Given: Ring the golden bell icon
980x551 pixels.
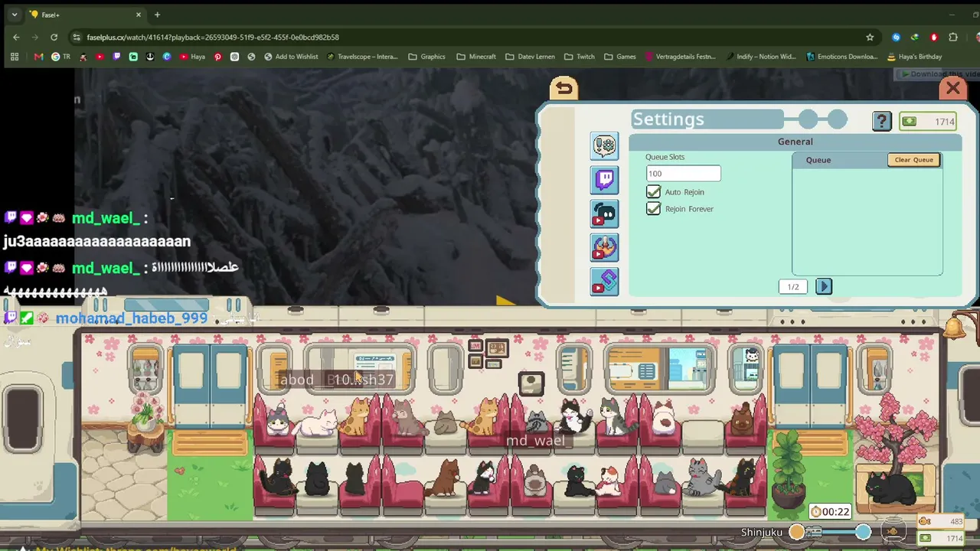Looking at the screenshot, I should coord(954,328).
